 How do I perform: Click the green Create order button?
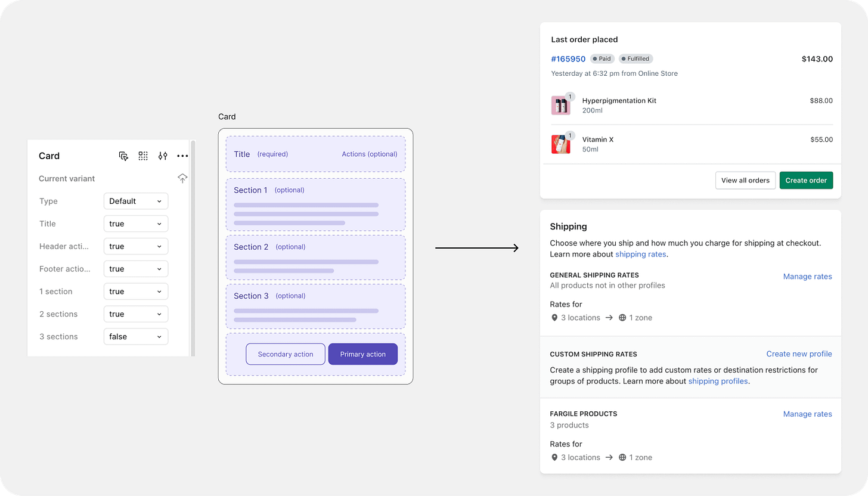pos(806,180)
